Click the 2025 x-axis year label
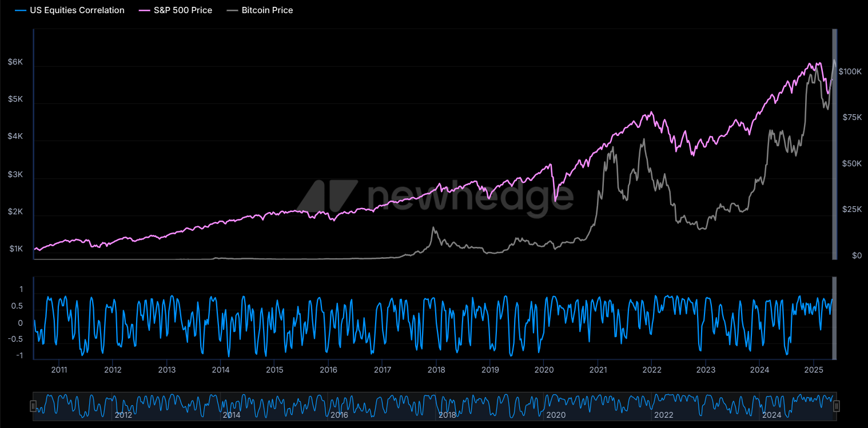The image size is (868, 428). [813, 370]
